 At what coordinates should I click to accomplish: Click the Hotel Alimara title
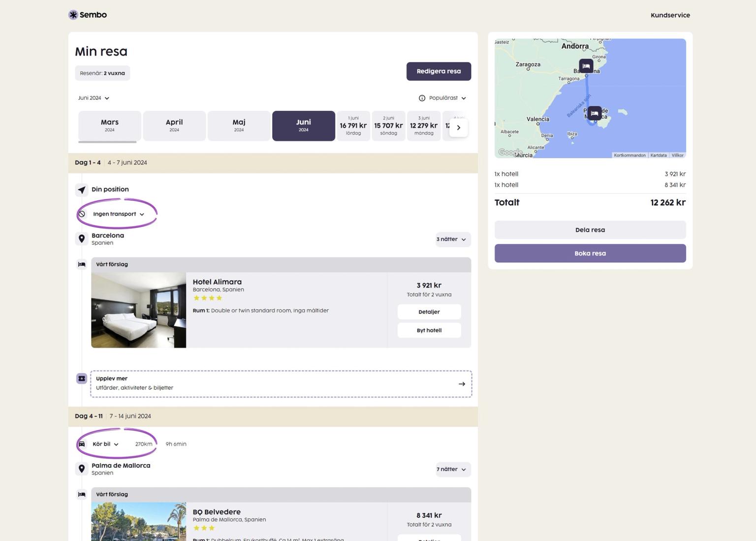point(217,282)
